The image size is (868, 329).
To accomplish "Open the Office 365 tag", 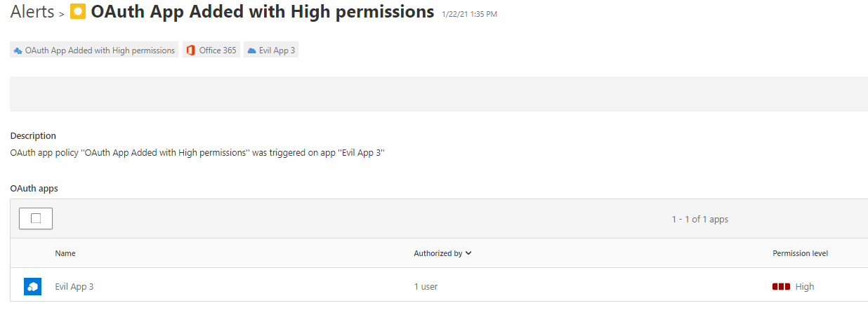I will (211, 51).
